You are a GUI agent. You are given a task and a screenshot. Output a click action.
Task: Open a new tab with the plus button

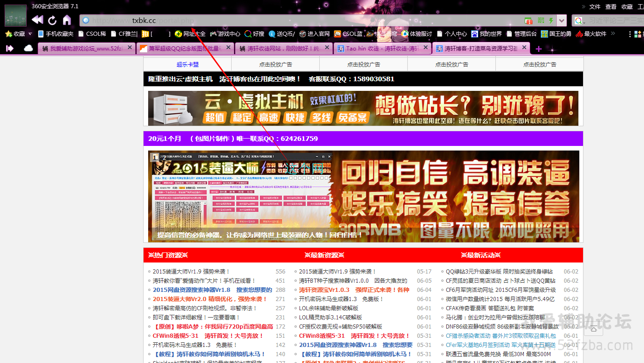[539, 49]
